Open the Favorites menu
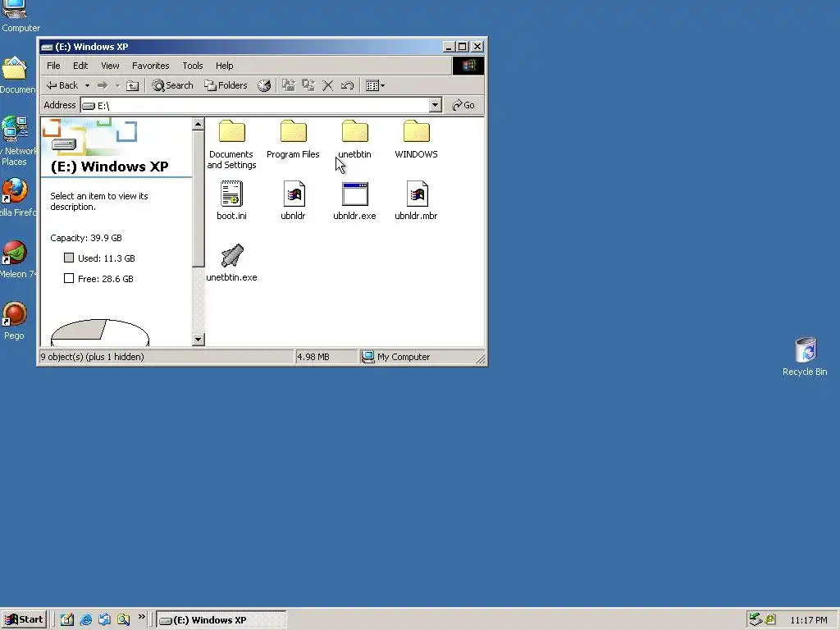Screen dimensions: 840x630 [151, 66]
